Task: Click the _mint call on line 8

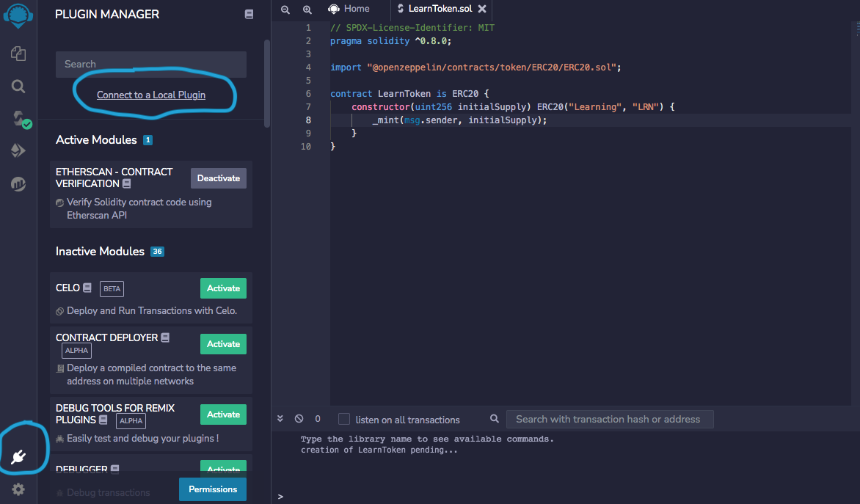Action: pos(459,120)
